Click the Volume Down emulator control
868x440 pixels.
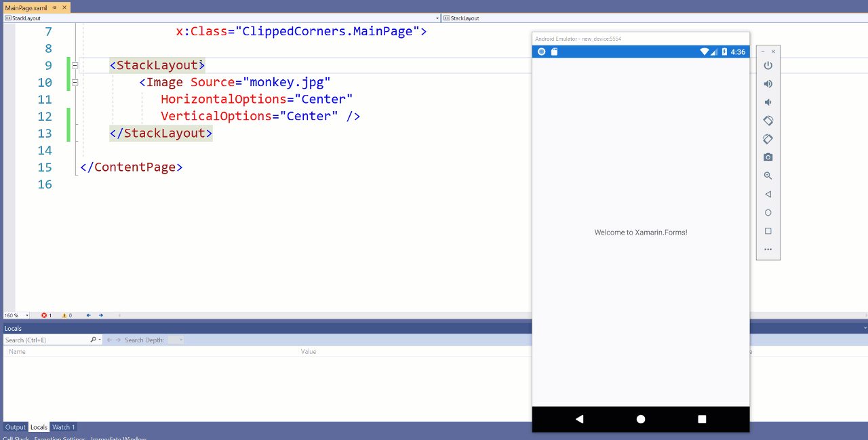click(x=768, y=102)
